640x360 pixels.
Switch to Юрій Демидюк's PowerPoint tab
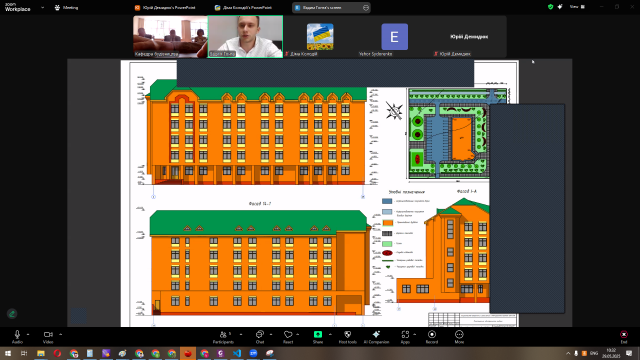point(165,7)
